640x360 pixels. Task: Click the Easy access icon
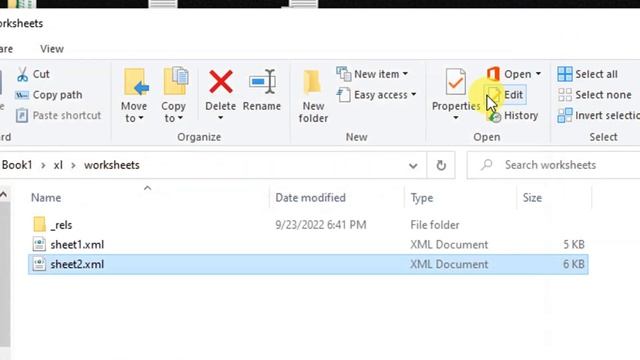(344, 95)
